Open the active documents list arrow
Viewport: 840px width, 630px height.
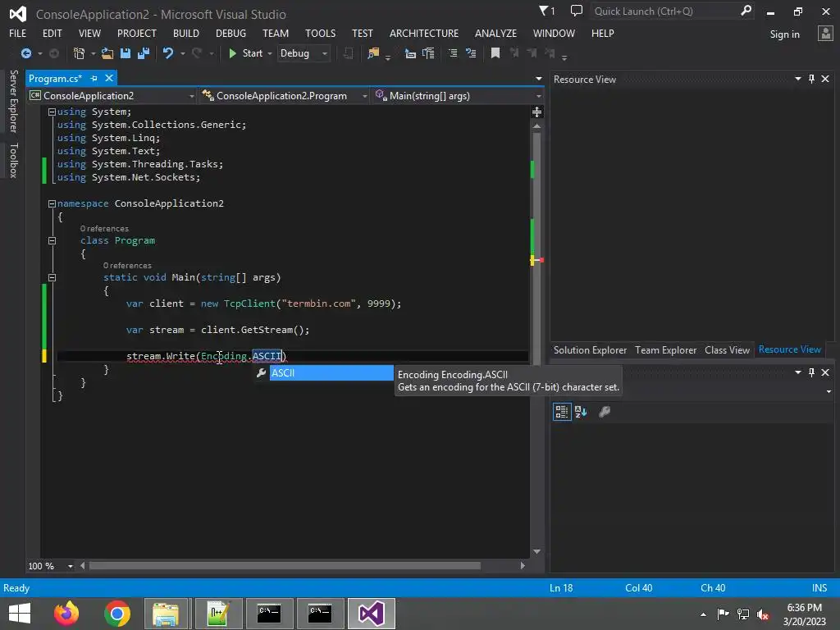tap(538, 79)
